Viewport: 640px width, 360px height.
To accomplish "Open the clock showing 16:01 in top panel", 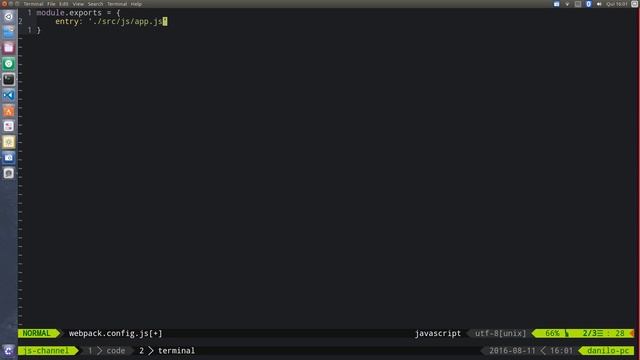I will 616,4.
